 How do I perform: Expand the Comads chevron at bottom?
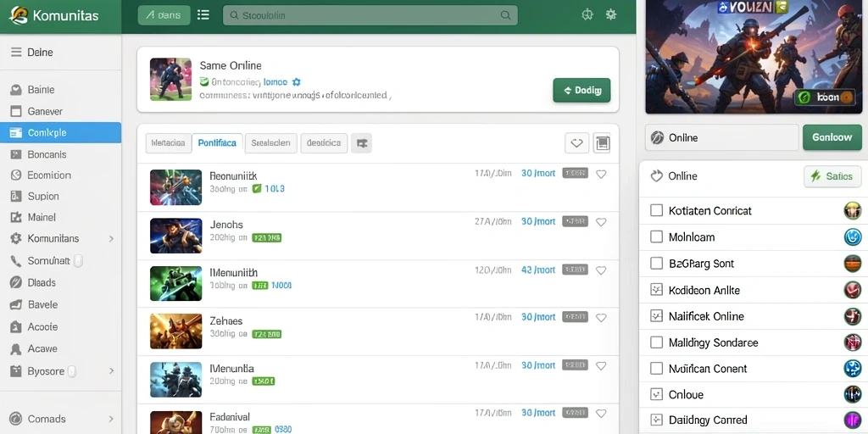tap(111, 419)
